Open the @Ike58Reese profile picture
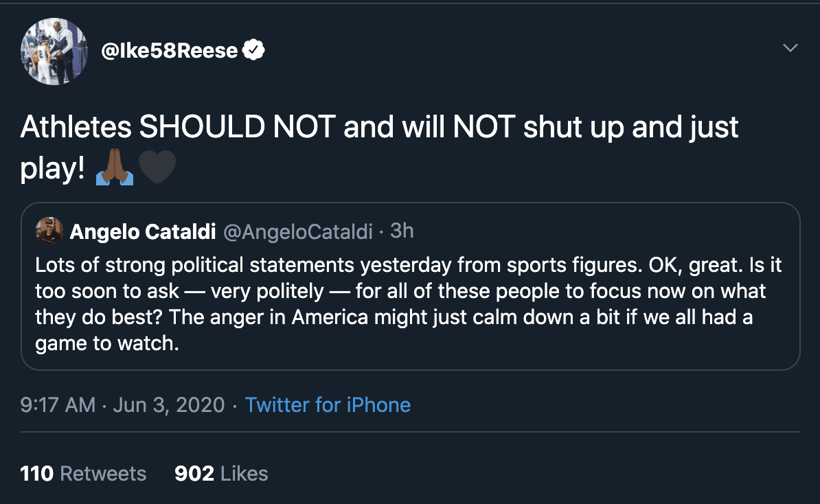 54,51
